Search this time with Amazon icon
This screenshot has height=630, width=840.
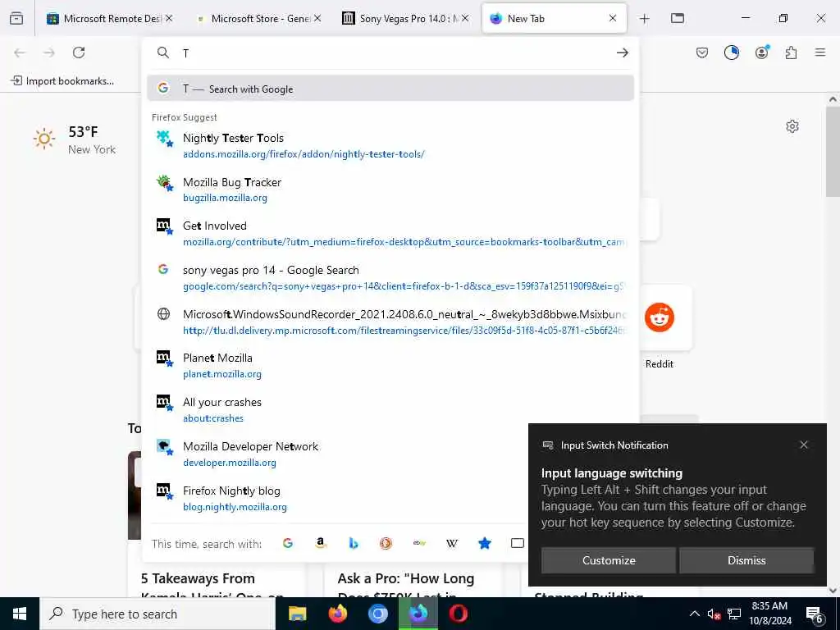[321, 543]
